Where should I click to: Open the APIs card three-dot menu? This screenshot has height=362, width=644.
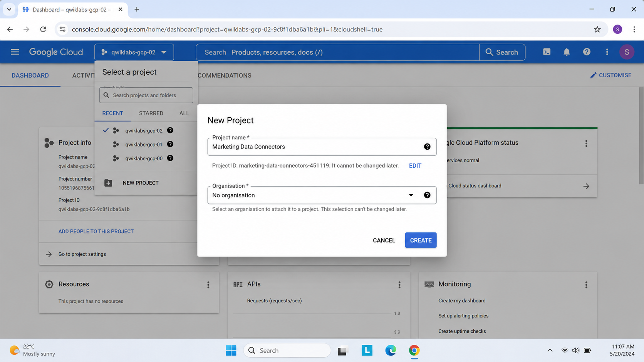pos(399,285)
